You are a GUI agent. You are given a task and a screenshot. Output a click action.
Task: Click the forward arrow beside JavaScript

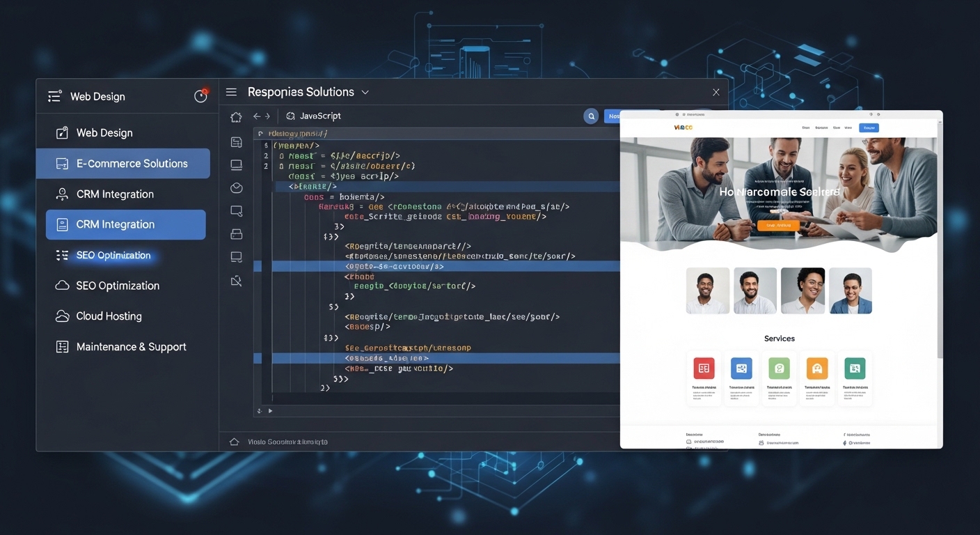[x=267, y=116]
